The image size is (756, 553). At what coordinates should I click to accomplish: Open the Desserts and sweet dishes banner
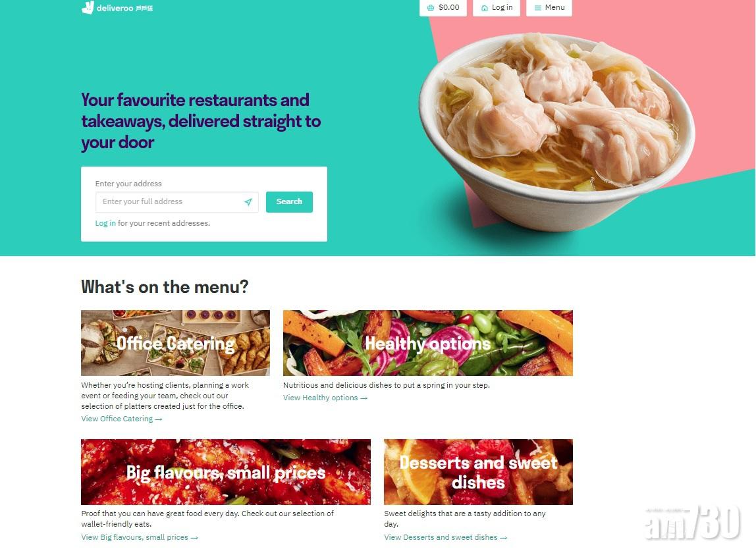[478, 472]
